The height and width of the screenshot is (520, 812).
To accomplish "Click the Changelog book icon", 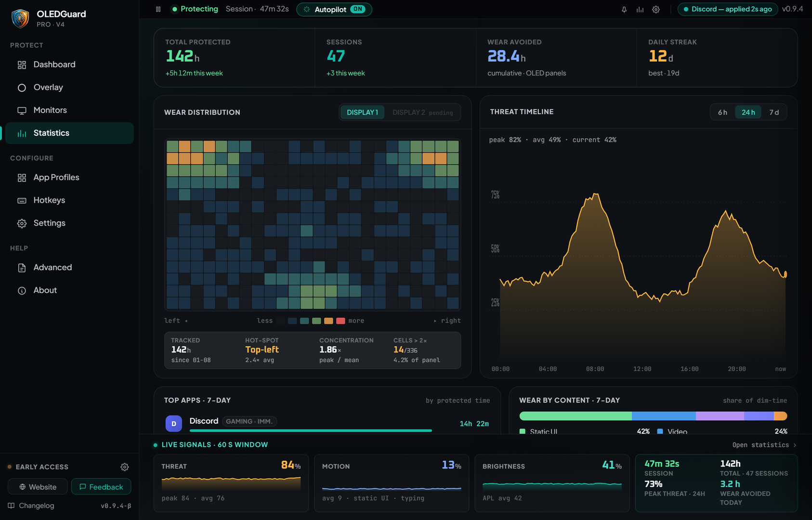I will (x=11, y=506).
